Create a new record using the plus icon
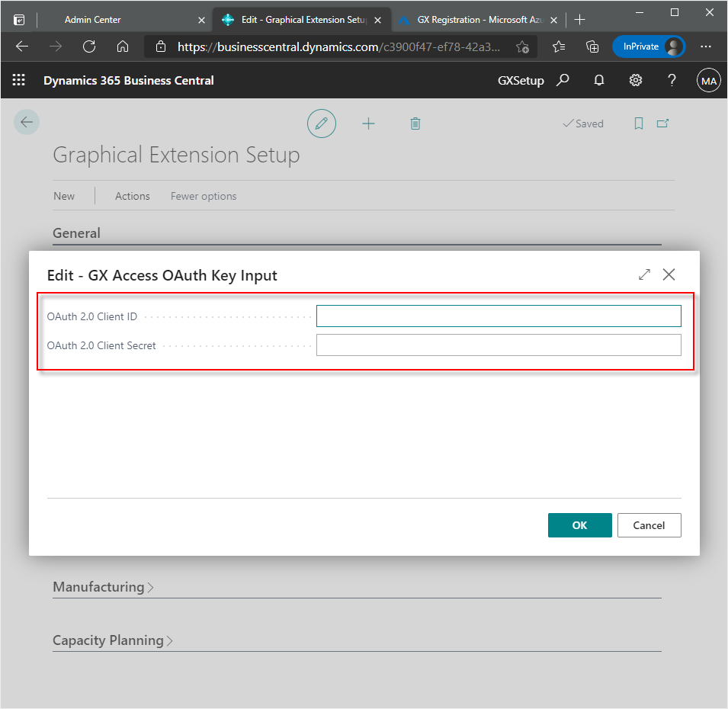728x709 pixels. (368, 123)
